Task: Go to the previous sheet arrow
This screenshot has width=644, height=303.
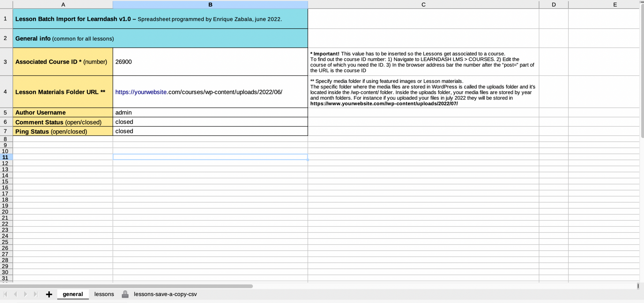Action: (x=15, y=294)
